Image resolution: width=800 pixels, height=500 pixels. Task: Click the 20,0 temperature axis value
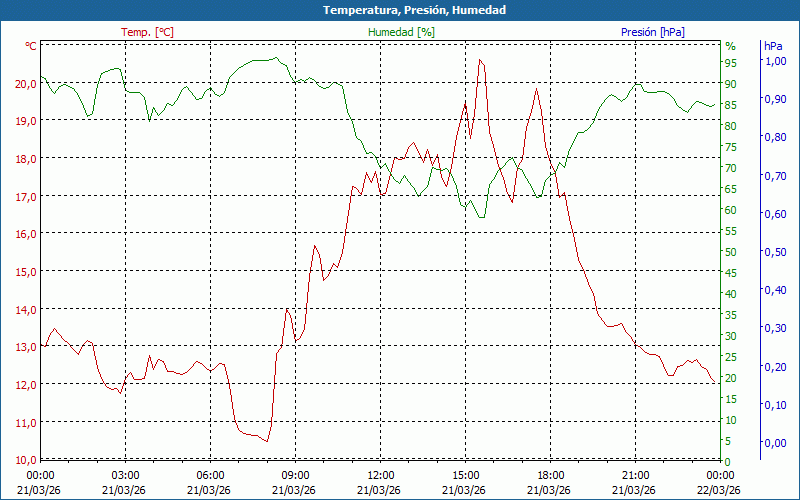click(x=24, y=83)
